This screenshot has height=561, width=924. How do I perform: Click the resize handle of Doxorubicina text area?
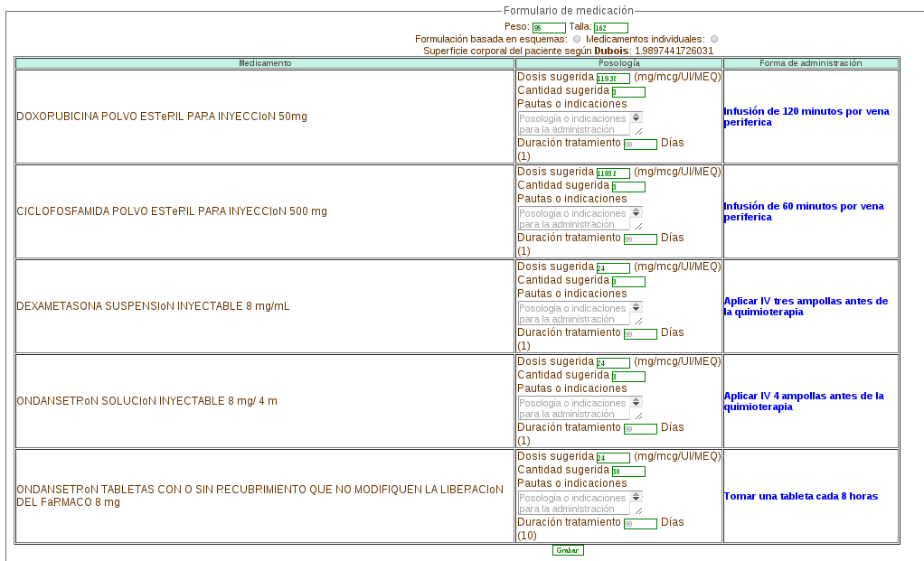(638, 131)
